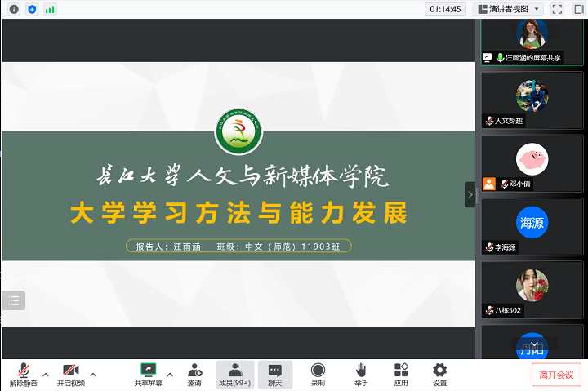Open the 聊天 chat panel
Image resolution: width=588 pixels, height=391 pixels.
coord(275,375)
